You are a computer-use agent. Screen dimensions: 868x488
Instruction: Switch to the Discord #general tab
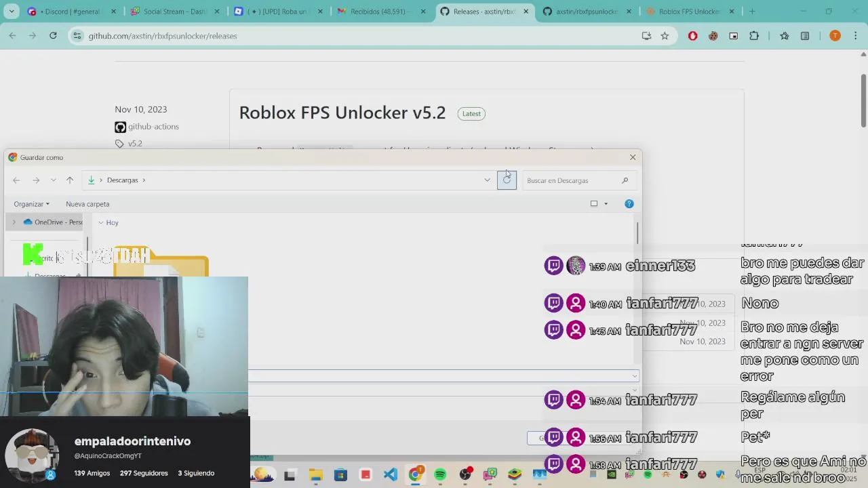click(x=72, y=12)
